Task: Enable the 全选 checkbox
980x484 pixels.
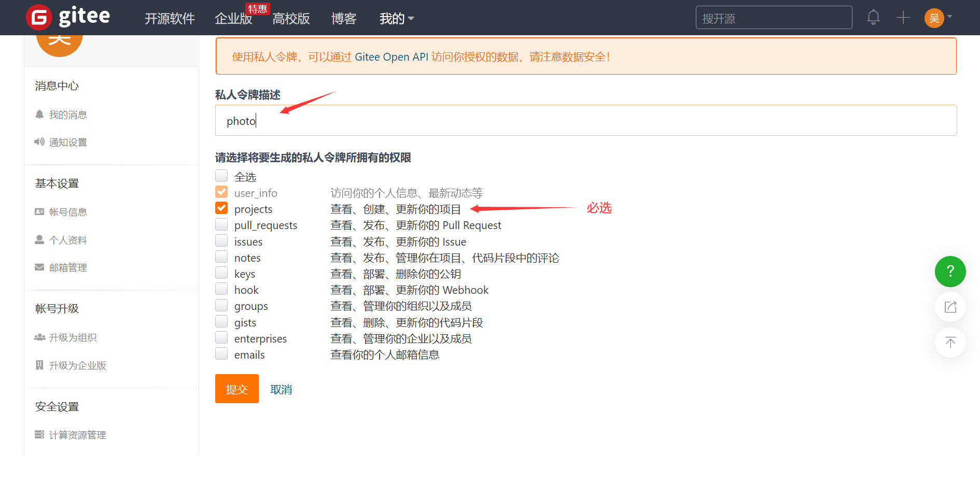Action: [x=221, y=176]
